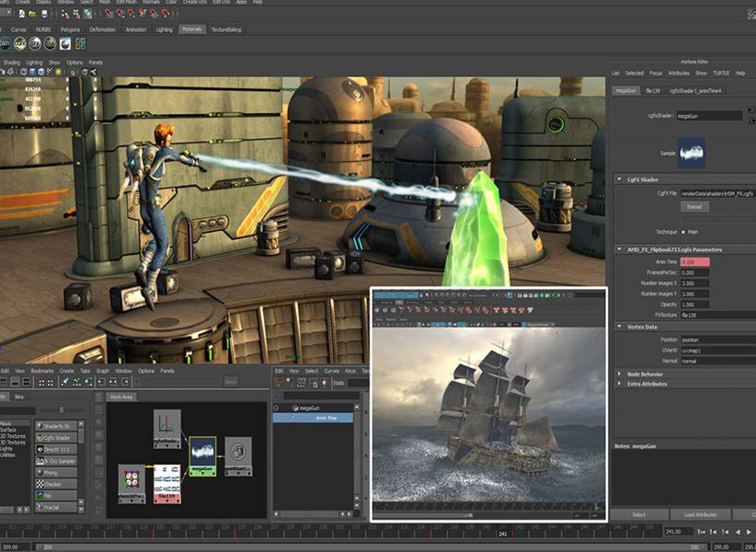Click the yellow light icon in viewport toolbar
Screen dimensions: 756x552
[58, 72]
